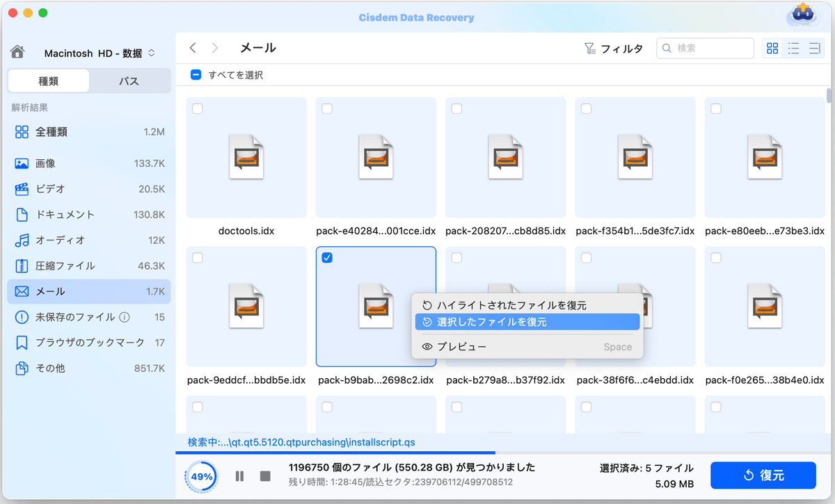Click the Unsaved Files (未保存のファイル) clock icon

pyautogui.click(x=22, y=317)
